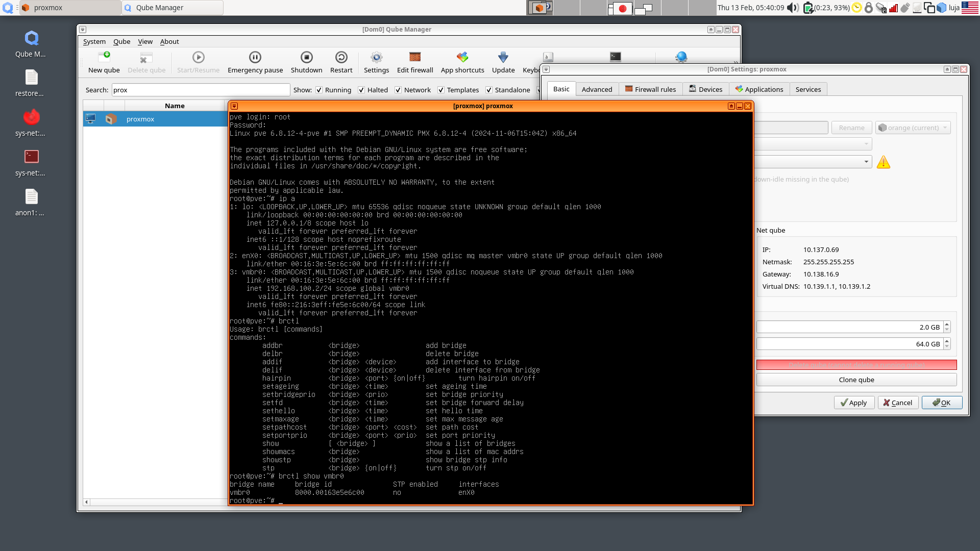Switch to the Applications tab
This screenshot has height=551, width=980.
759,89
